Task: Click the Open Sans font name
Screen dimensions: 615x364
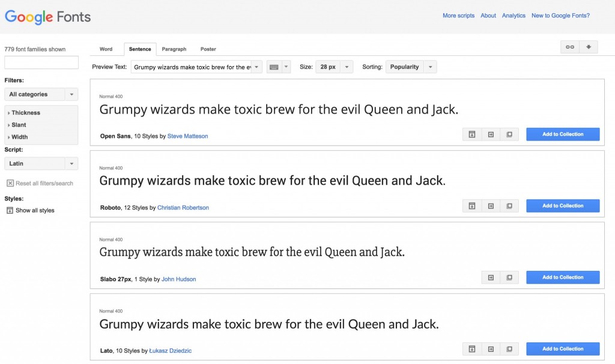Action: point(115,136)
